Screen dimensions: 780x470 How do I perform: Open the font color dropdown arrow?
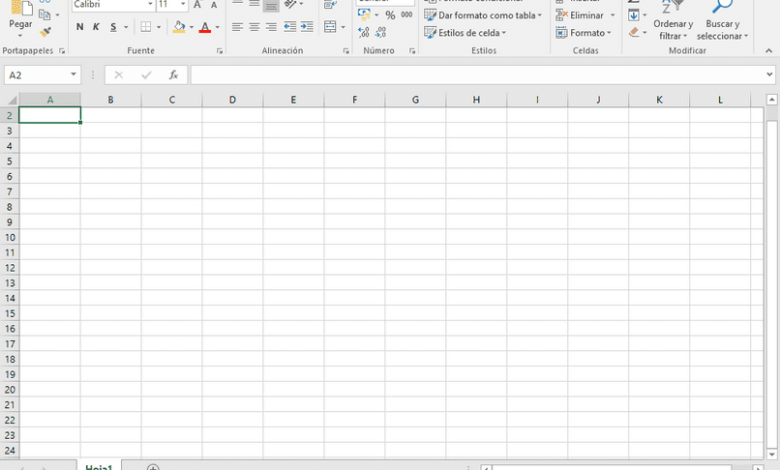pos(217,27)
